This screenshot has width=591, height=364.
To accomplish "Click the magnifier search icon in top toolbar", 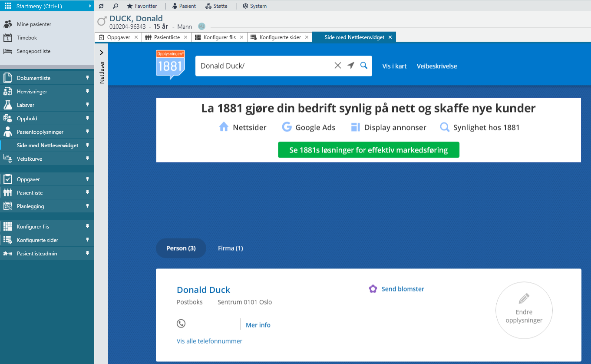I will [115, 6].
